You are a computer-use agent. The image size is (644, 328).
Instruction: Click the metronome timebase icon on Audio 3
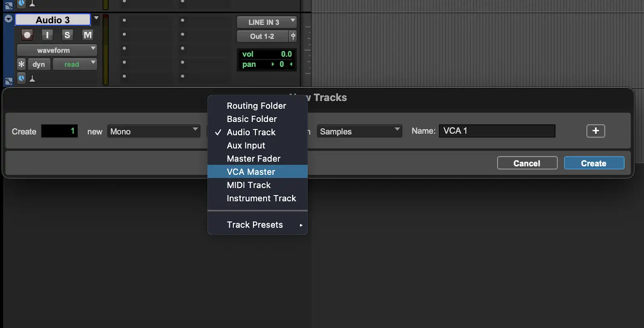click(x=33, y=79)
